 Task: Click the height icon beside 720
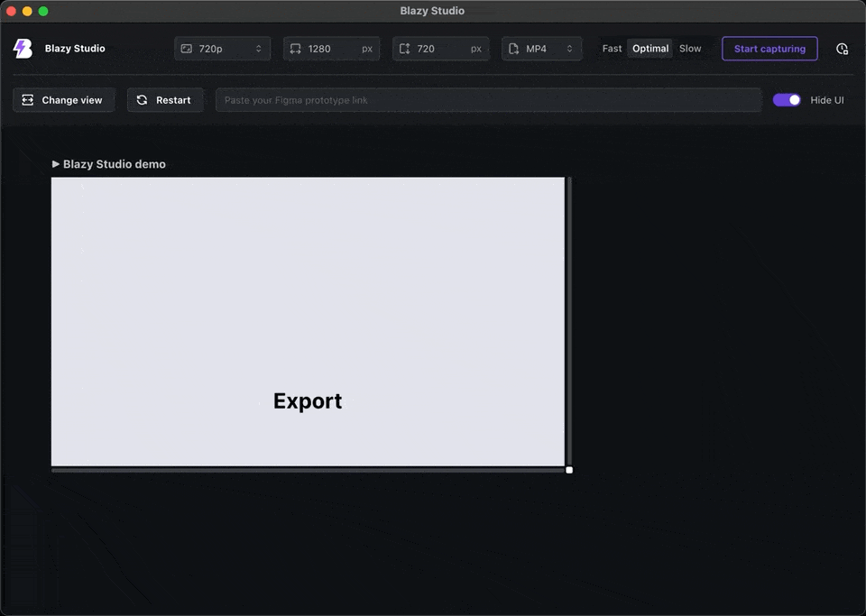(404, 49)
